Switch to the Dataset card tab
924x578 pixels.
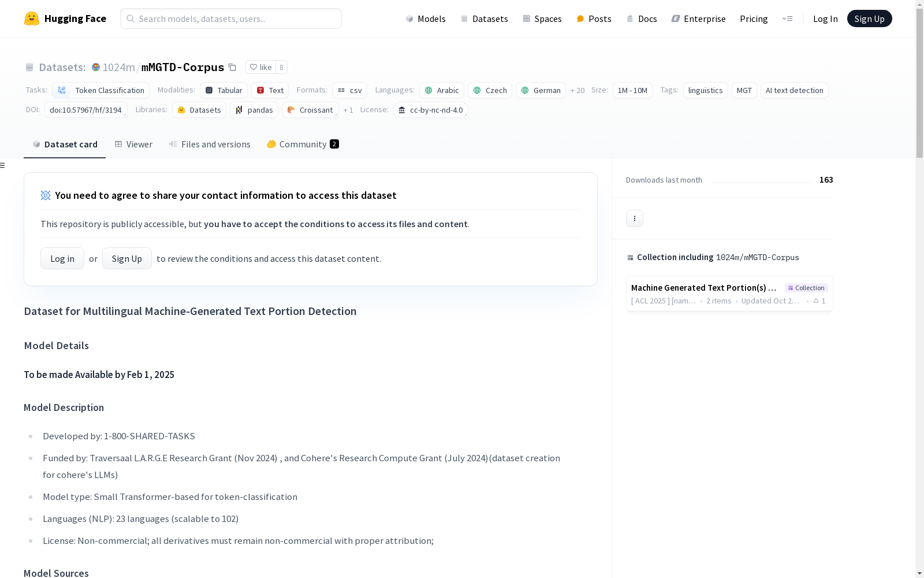pyautogui.click(x=65, y=144)
